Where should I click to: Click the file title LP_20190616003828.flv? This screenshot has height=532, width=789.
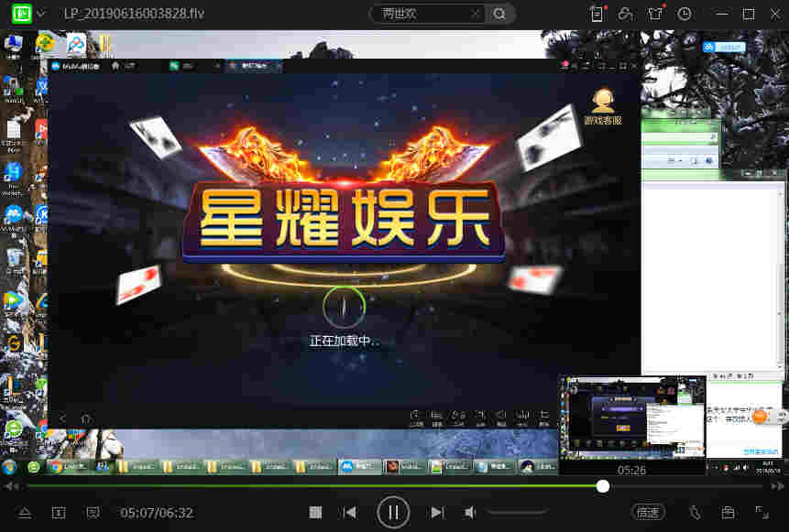[x=134, y=14]
